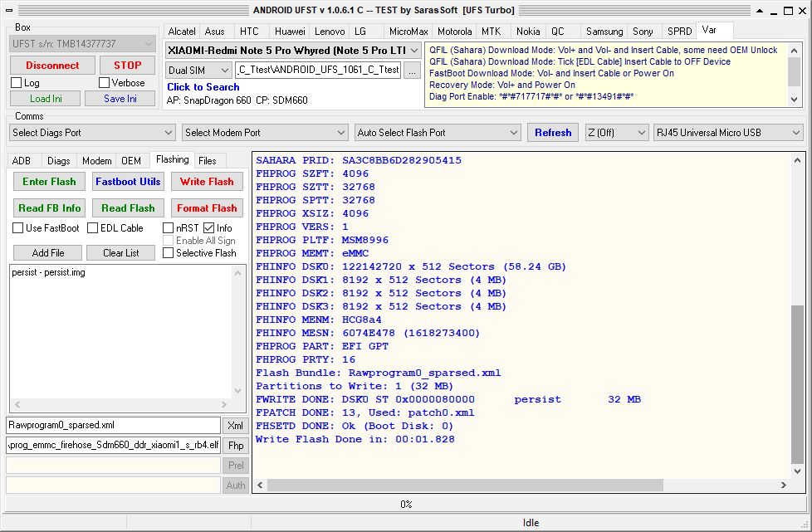
Task: Click the file list scroll up arrow
Action: click(x=237, y=273)
